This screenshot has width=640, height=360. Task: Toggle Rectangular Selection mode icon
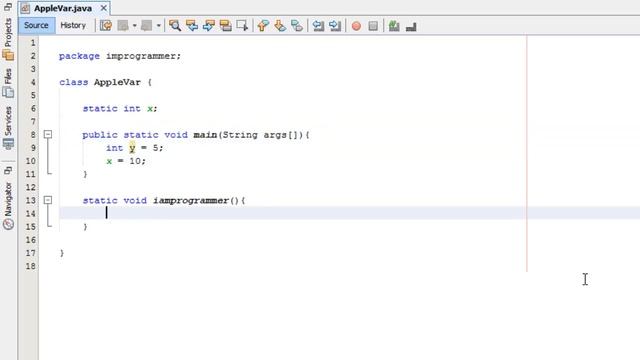(242, 26)
